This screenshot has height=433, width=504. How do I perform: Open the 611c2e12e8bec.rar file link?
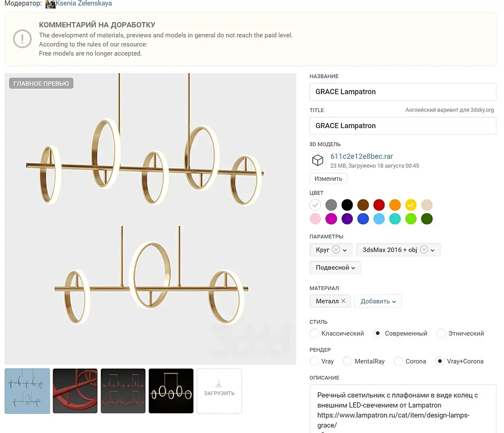[x=361, y=156]
